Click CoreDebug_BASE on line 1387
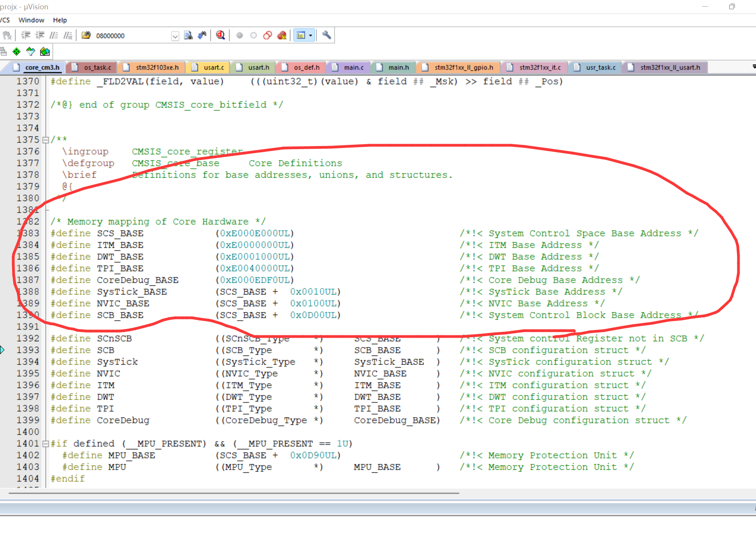Viewport: 756px width, 548px height. (x=138, y=280)
